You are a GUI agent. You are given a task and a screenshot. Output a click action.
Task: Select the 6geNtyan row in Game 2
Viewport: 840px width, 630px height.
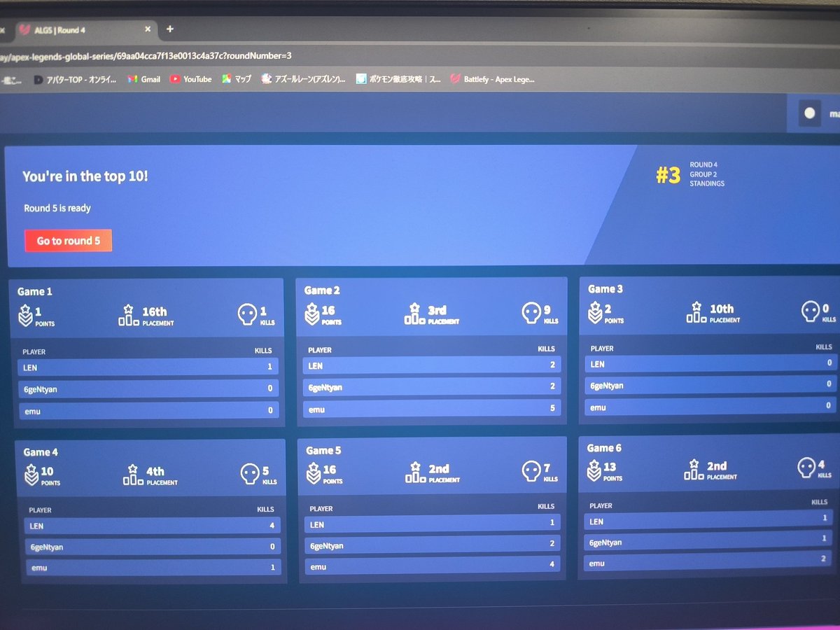[x=432, y=387]
